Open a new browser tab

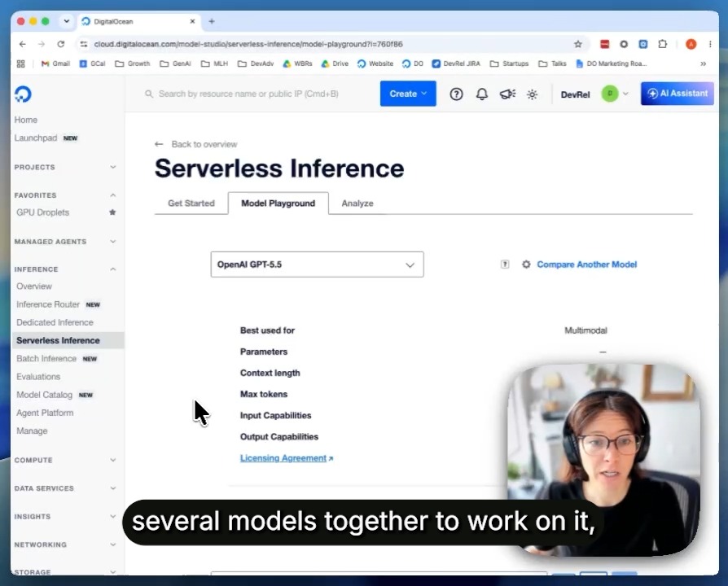click(211, 21)
